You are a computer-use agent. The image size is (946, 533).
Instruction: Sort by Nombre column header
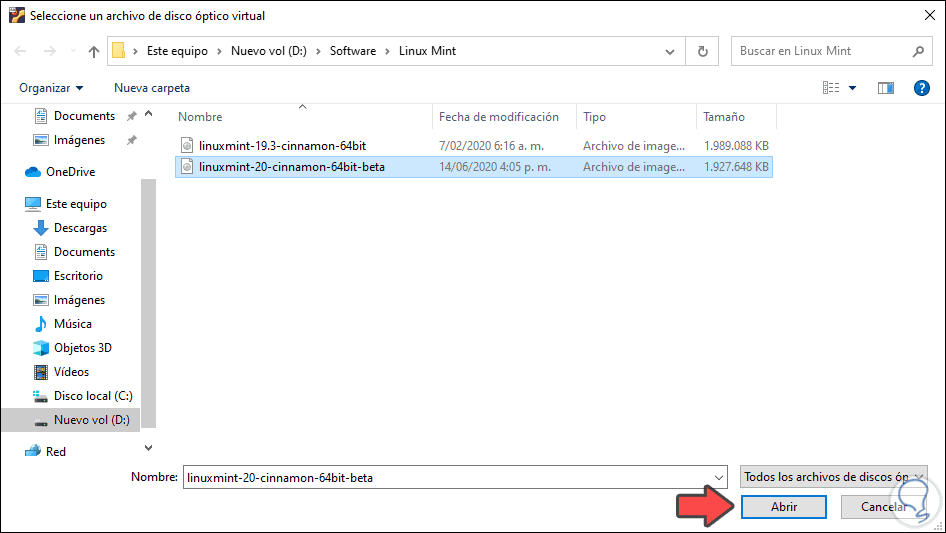click(x=200, y=117)
